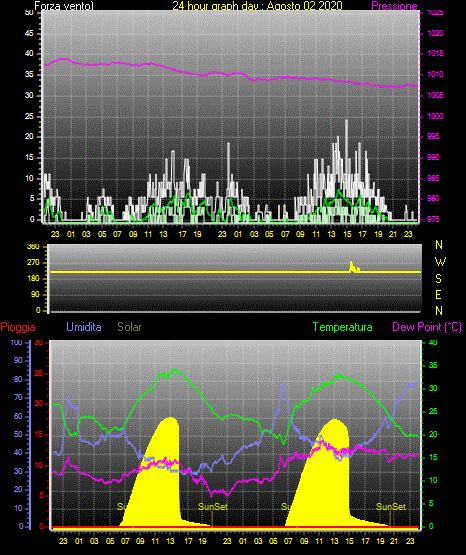466x555 pixels.
Task: Click the 'W' compass direction label
Action: [x=440, y=262]
